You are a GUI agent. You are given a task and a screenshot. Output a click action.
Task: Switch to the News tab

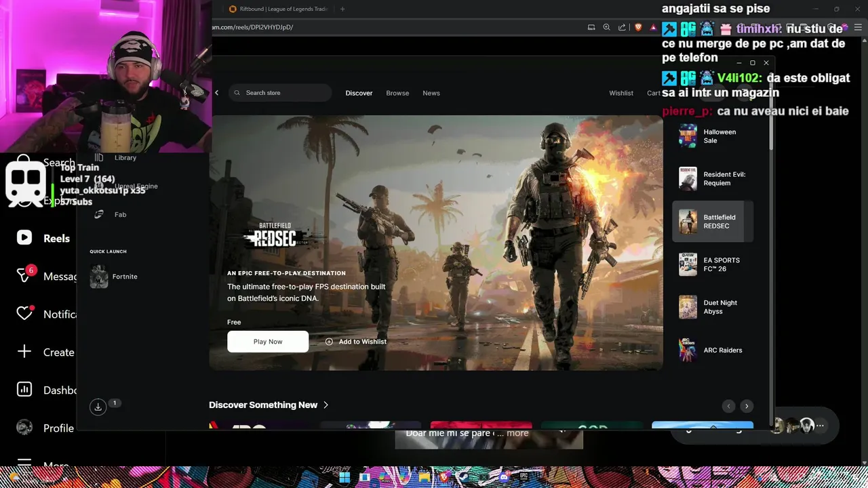tap(431, 93)
